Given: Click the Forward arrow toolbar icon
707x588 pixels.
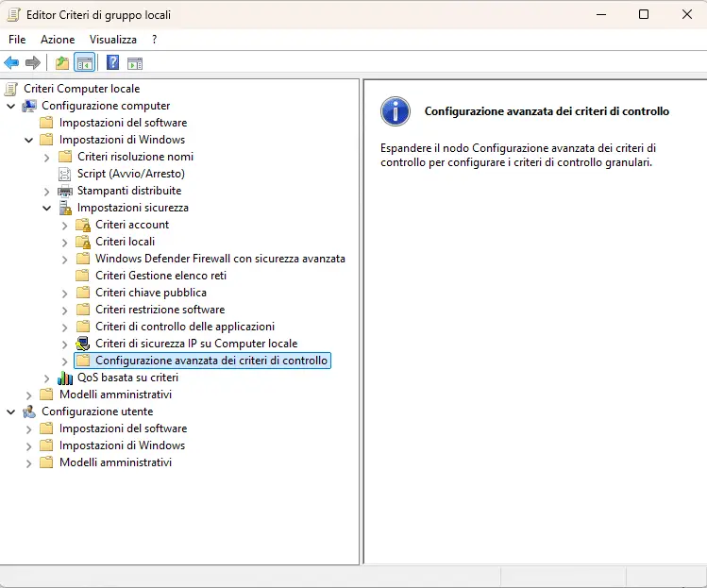Looking at the screenshot, I should click(x=33, y=62).
